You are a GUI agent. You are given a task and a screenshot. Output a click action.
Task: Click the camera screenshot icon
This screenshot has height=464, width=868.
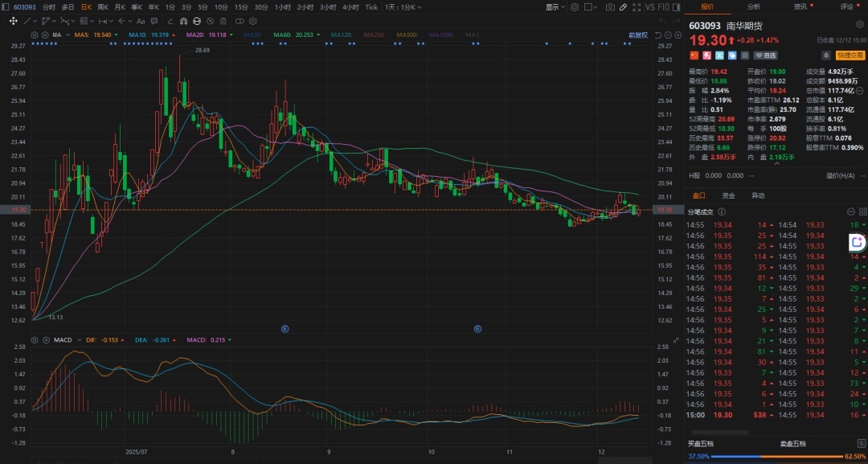(x=611, y=7)
